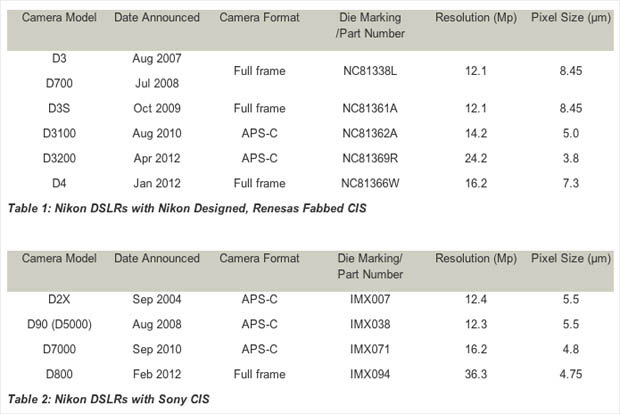Select the Oct 2009 date cell
The width and height of the screenshot is (620, 414).
[x=157, y=108]
